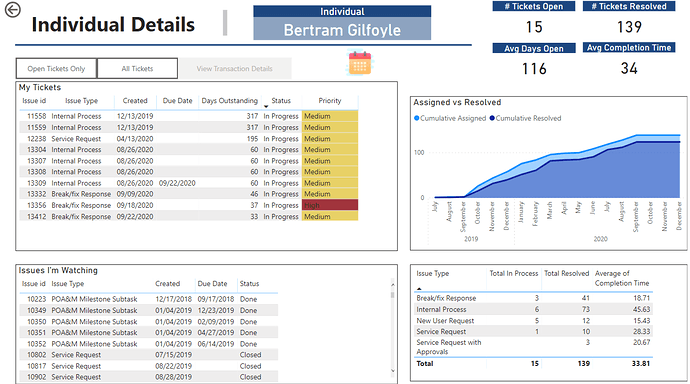The width and height of the screenshot is (690, 384).
Task: Click Service Request with Approvals row
Action: (x=533, y=347)
